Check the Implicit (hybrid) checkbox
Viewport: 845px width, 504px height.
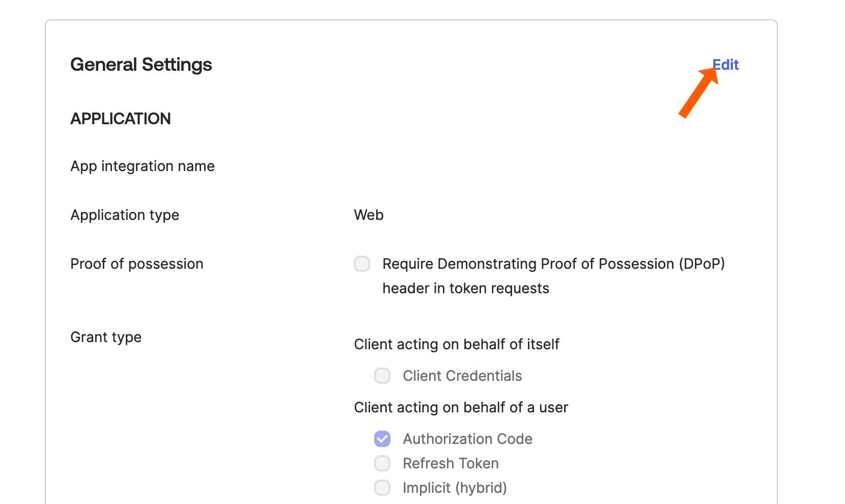382,488
